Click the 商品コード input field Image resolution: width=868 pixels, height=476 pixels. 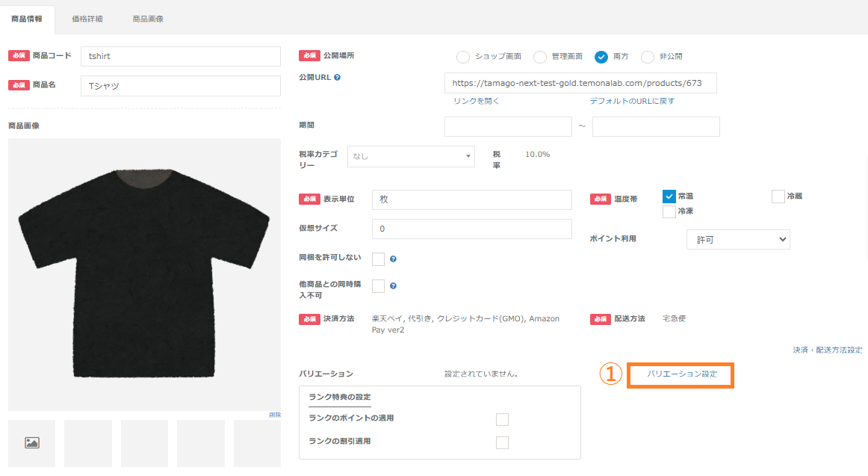pyautogui.click(x=181, y=57)
